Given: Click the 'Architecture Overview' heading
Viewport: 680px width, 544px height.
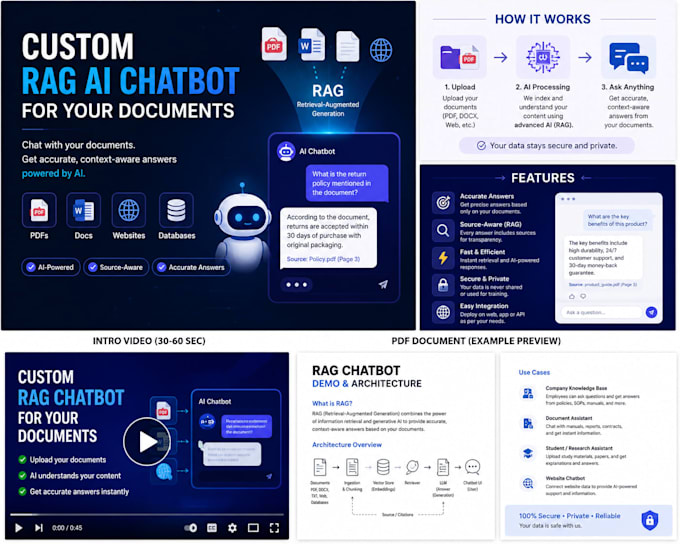Looking at the screenshot, I should [347, 445].
